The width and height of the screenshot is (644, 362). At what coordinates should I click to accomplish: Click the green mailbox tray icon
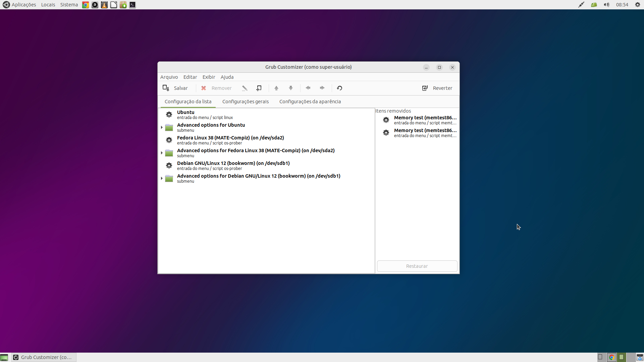(594, 5)
